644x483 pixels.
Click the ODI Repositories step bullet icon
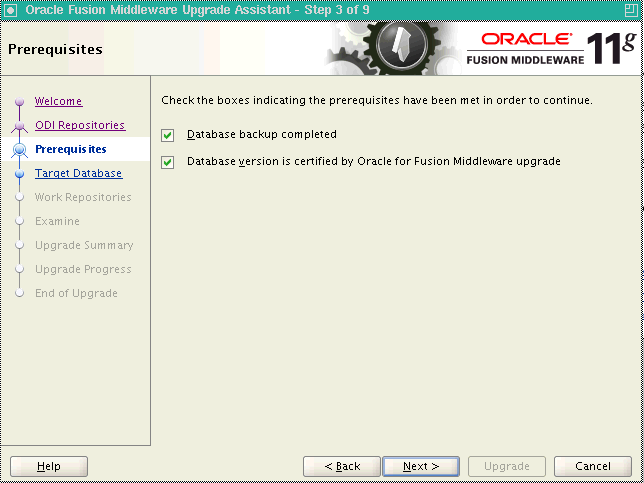pyautogui.click(x=19, y=126)
